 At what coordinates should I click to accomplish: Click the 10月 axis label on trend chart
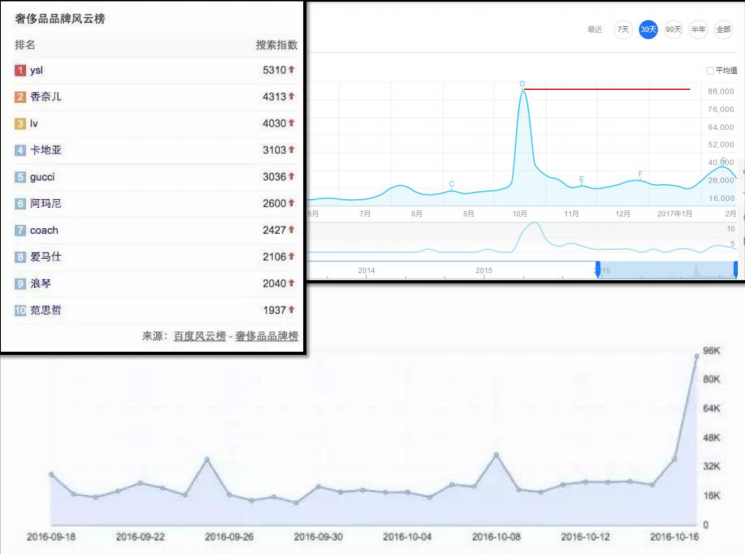tap(519, 214)
